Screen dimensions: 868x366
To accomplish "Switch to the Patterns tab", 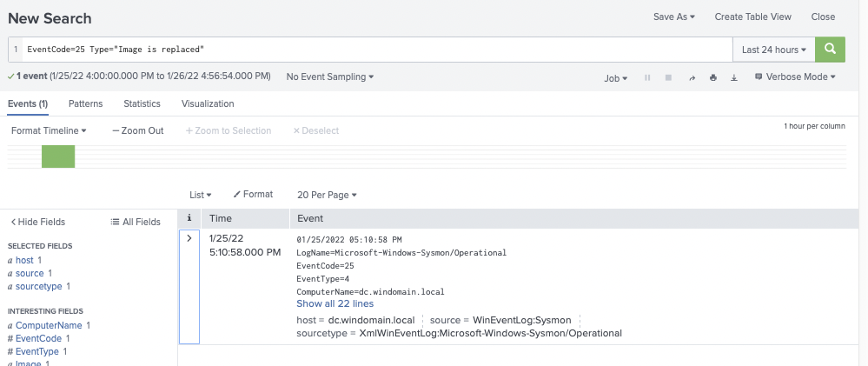I will 86,103.
